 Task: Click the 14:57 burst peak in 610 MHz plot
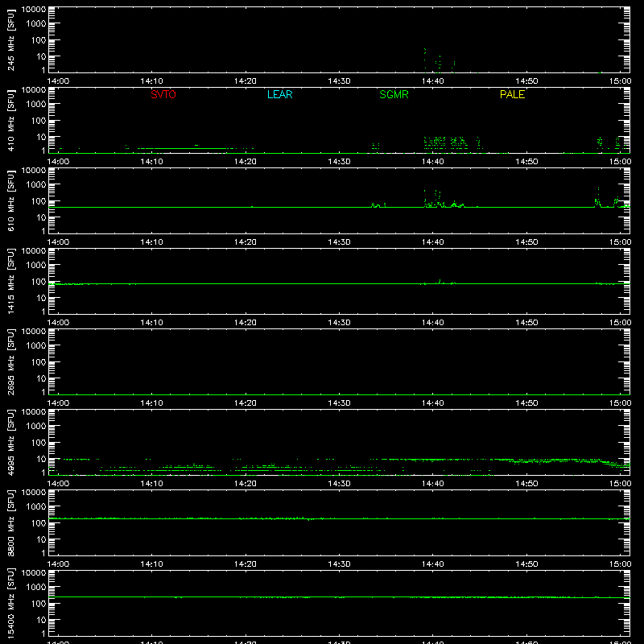(x=598, y=197)
